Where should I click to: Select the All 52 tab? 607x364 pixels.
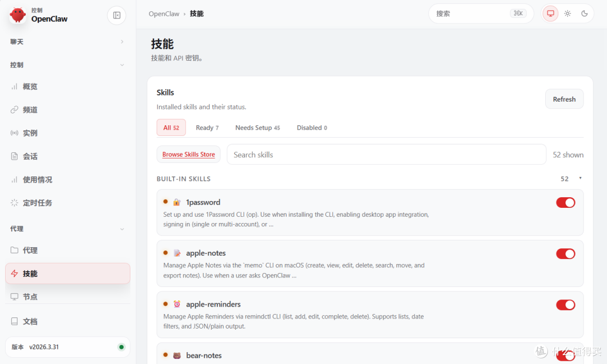171,128
